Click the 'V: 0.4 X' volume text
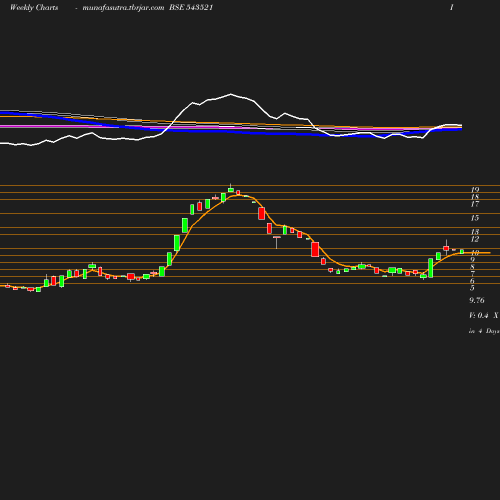The width and height of the screenshot is (500, 500). tap(484, 315)
